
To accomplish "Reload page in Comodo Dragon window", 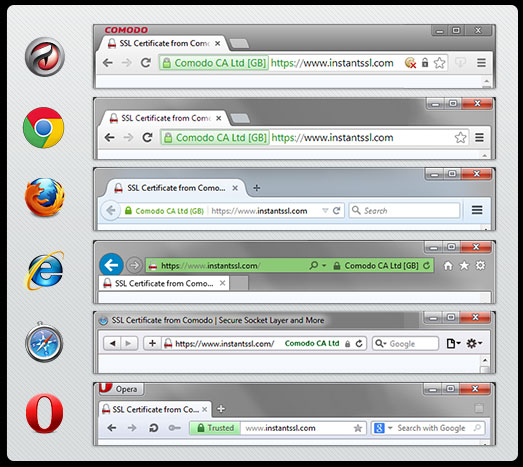I will tap(145, 63).
